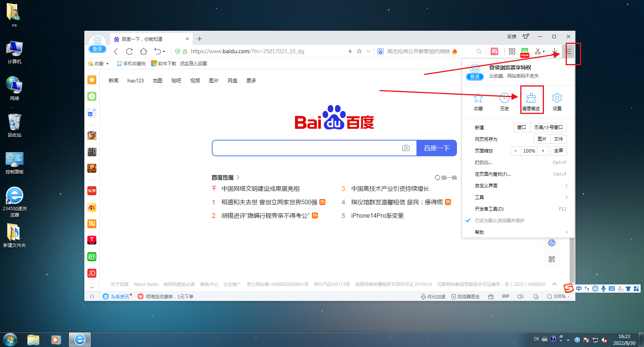The image size is (644, 347).
Task: Open a new tab with plus button
Action: coord(199,39)
